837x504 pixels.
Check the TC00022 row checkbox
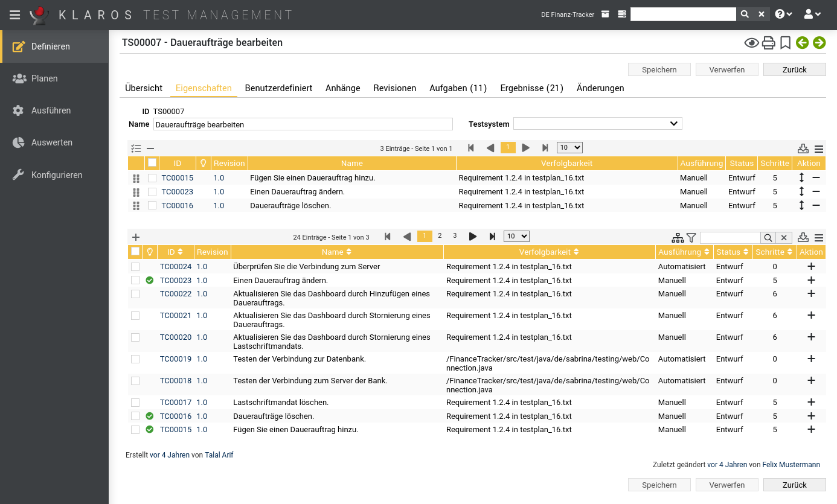tap(135, 294)
